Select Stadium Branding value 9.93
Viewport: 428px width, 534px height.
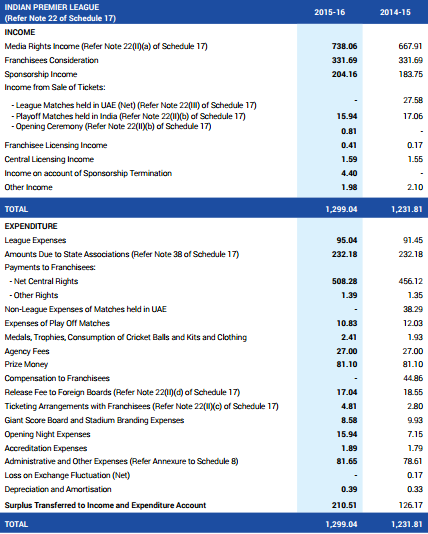pyautogui.click(x=415, y=420)
